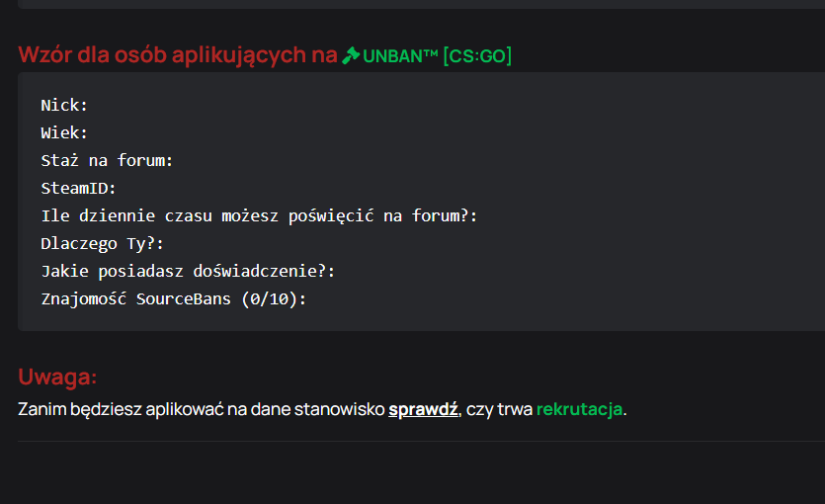Viewport: 825px width, 504px height.
Task: Click the green gavel icon beside UNBAN
Action: [x=351, y=55]
